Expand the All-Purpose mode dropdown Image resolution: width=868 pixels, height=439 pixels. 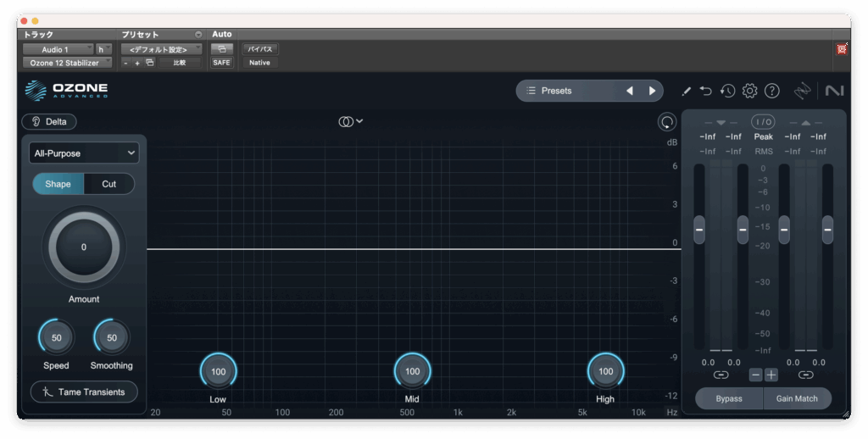click(84, 153)
